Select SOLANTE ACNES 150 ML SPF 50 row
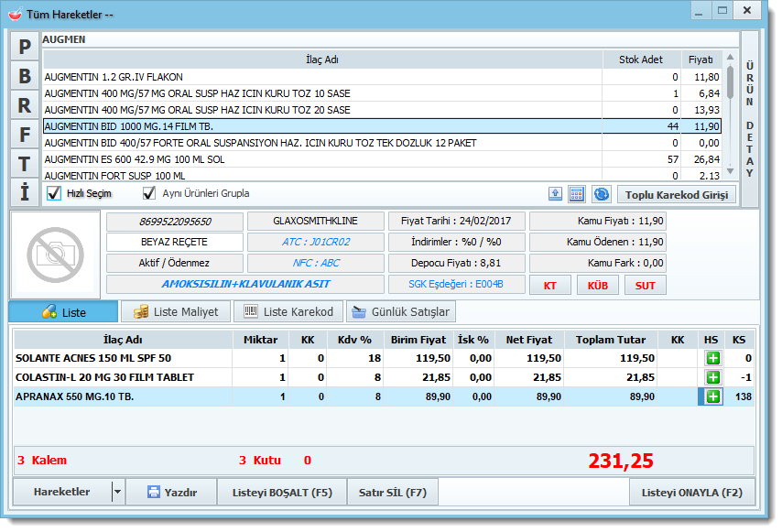Screen dimensions: 782x532 tap(383, 358)
